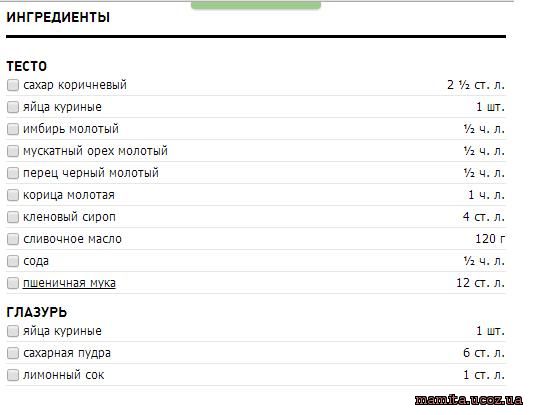The width and height of the screenshot is (534, 415).
Task: Open the пшеничная мука link
Action: click(x=69, y=283)
